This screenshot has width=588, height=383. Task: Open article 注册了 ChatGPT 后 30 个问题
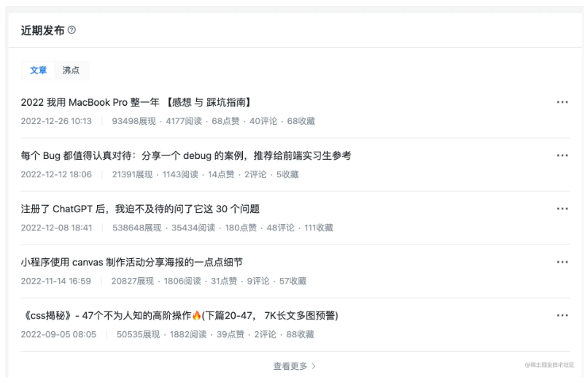tap(140, 209)
